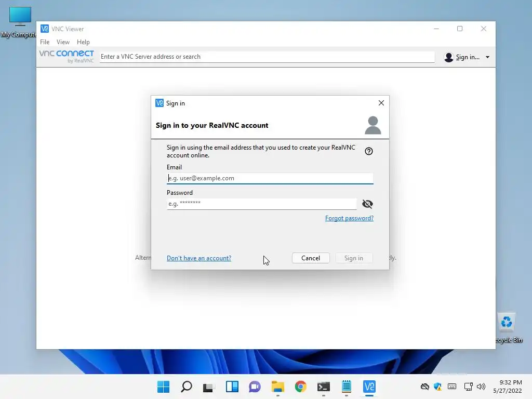Click the Cancel button
Image resolution: width=532 pixels, height=399 pixels.
(x=311, y=258)
